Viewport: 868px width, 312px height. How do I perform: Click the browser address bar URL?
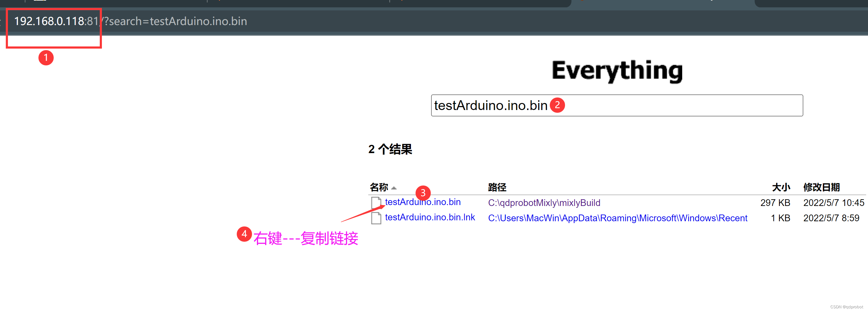coord(130,21)
